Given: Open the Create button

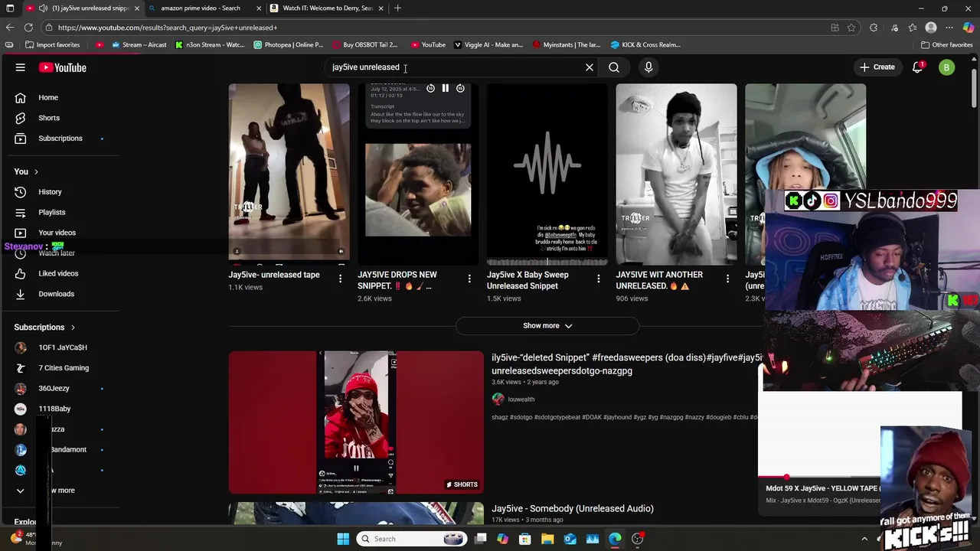Looking at the screenshot, I should (877, 67).
